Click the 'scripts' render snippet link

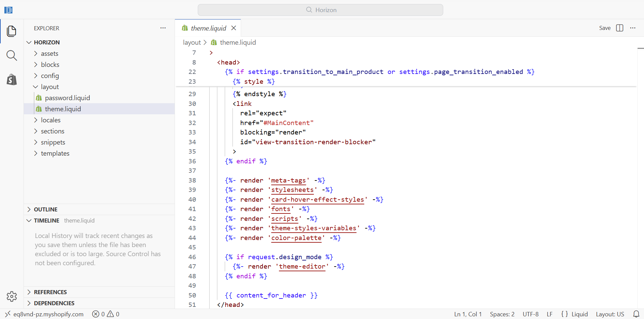[x=285, y=219]
